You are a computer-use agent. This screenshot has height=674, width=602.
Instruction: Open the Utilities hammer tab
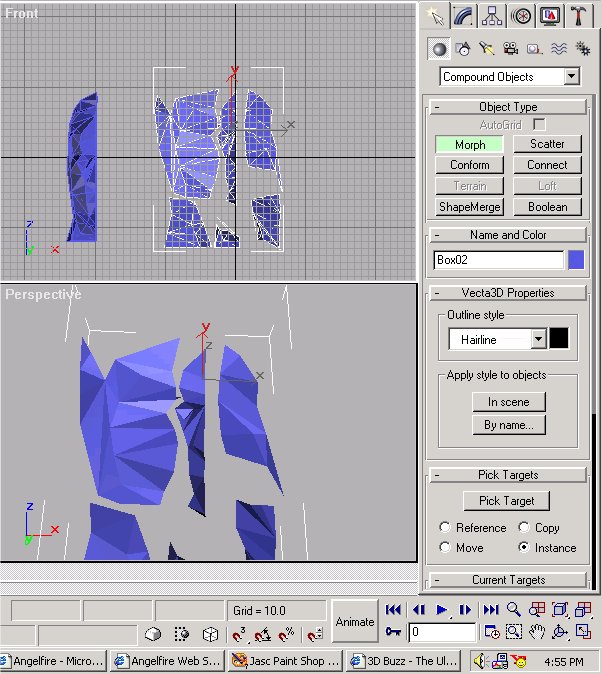click(578, 15)
